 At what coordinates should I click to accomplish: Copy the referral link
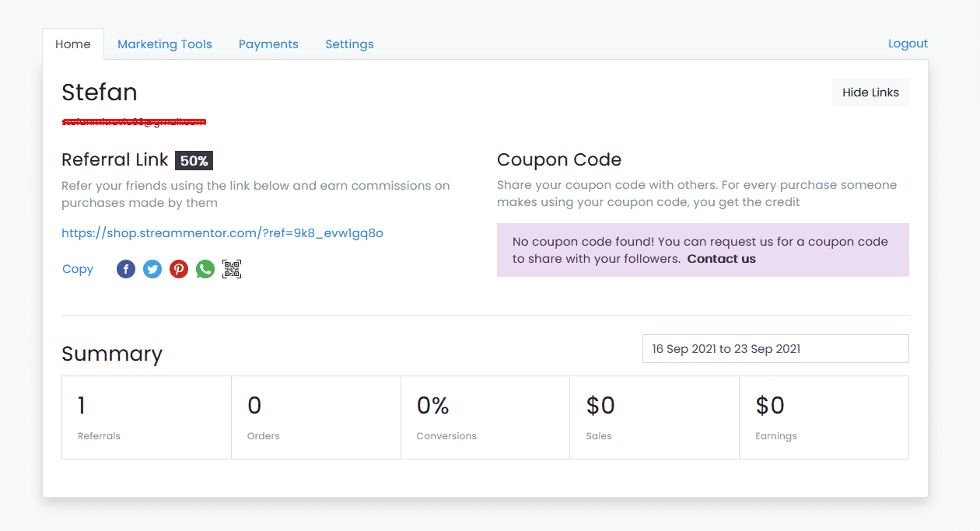[78, 269]
